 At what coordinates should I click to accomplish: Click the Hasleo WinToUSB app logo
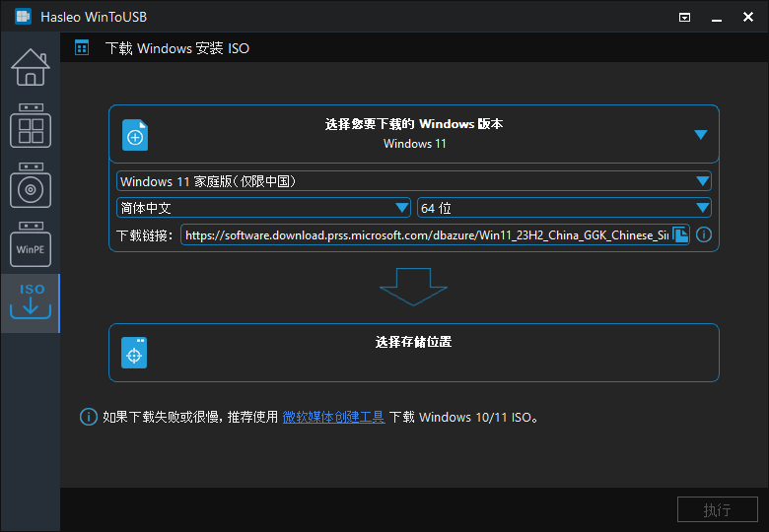pyautogui.click(x=23, y=17)
